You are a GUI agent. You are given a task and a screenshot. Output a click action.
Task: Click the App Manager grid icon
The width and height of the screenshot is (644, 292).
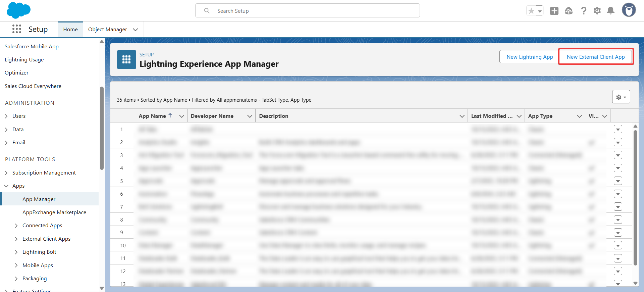click(126, 59)
